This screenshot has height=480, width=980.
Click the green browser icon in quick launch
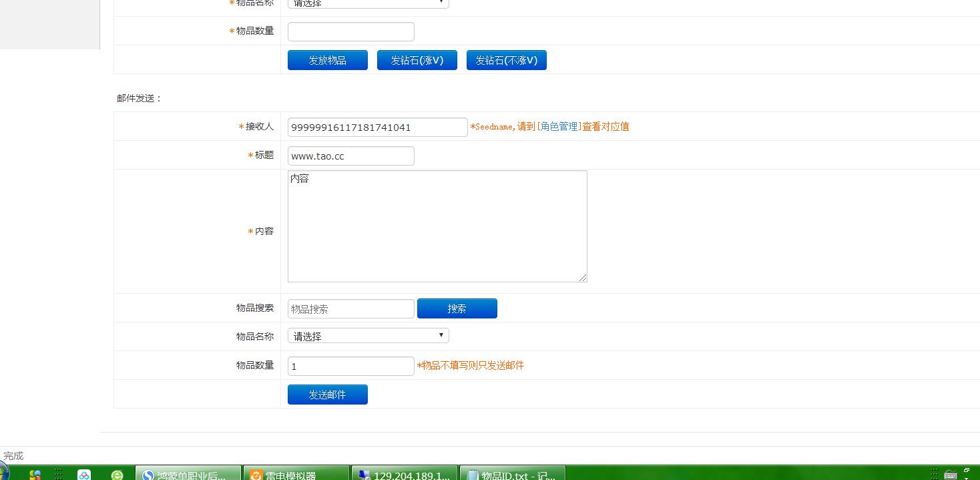117,475
